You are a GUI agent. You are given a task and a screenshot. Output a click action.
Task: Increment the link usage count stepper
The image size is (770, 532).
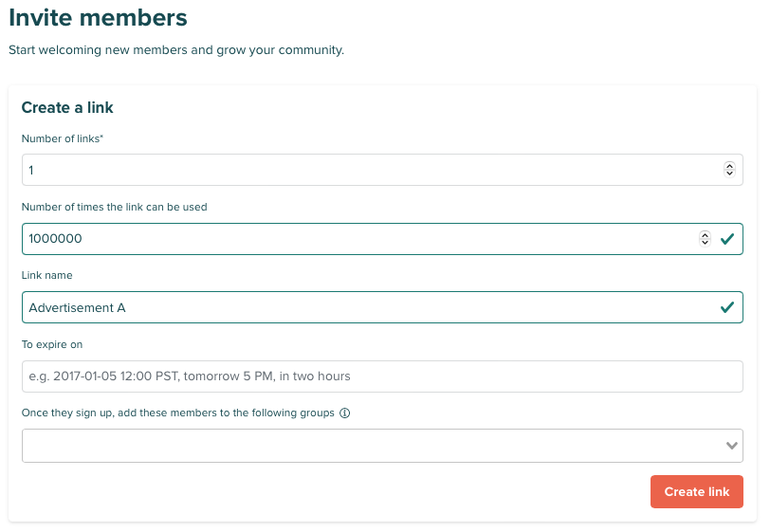705,235
